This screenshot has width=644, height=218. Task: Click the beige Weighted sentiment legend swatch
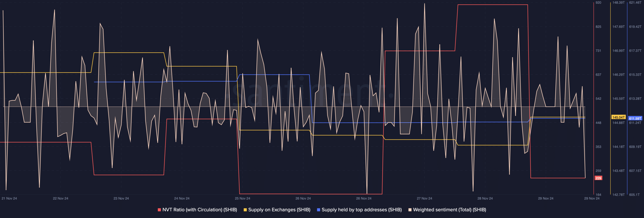(x=410, y=210)
